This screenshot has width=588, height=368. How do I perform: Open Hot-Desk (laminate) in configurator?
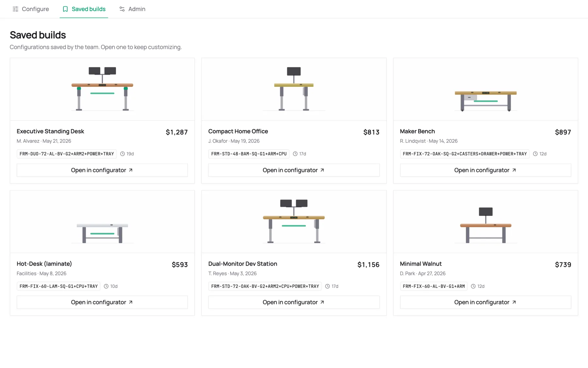tap(102, 302)
